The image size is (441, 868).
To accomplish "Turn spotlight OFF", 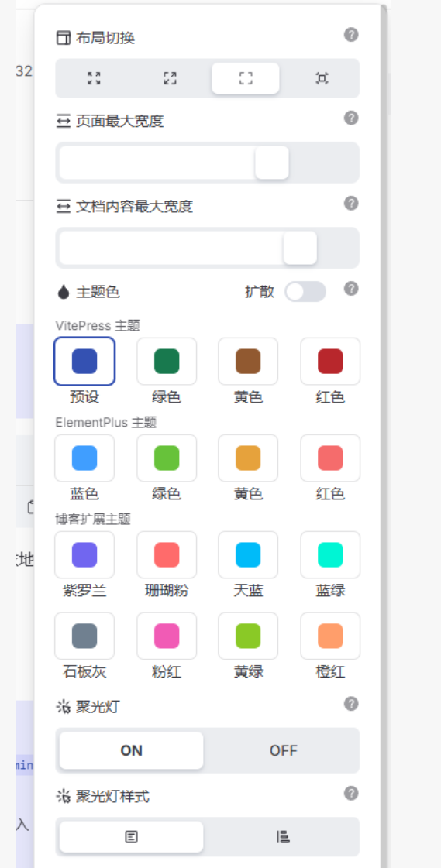I will tap(284, 750).
